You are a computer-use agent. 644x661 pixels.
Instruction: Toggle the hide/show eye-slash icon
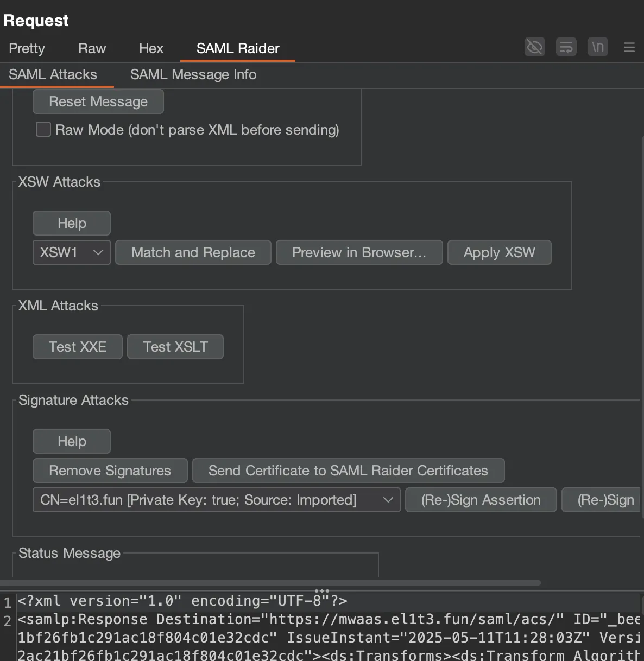pyautogui.click(x=534, y=47)
